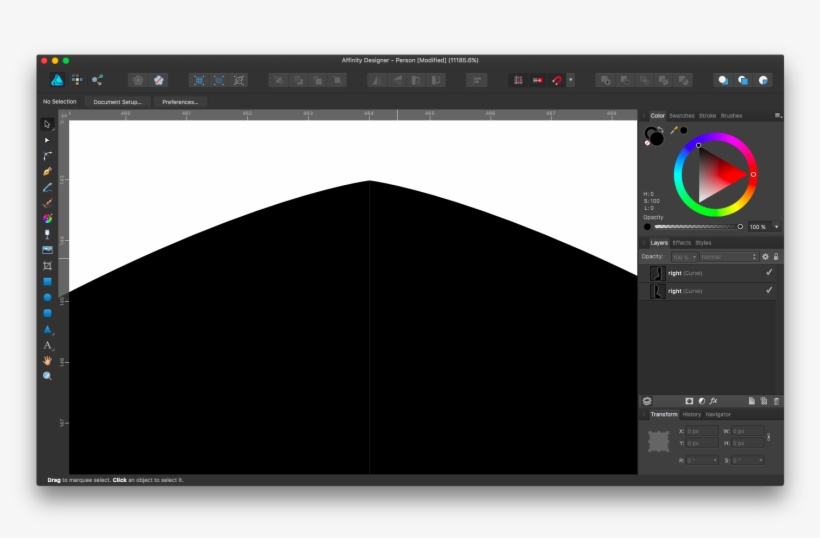Toggle the Snapping magnet
The width and height of the screenshot is (820, 538).
pyautogui.click(x=557, y=80)
